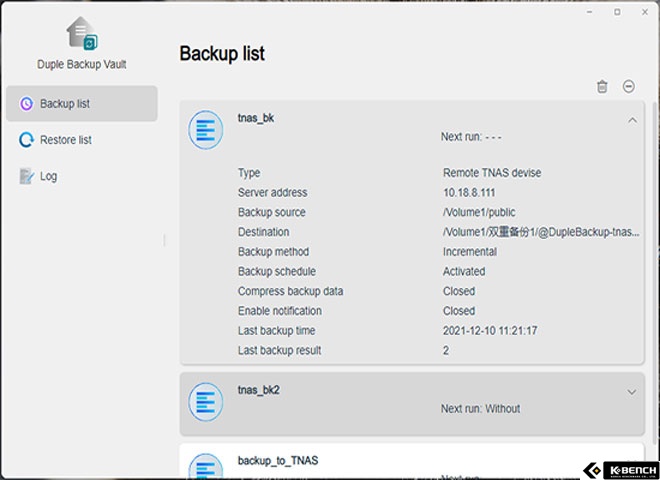Click the Duple Backup Vault logo icon
This screenshot has height=480, width=660.
click(x=82, y=33)
